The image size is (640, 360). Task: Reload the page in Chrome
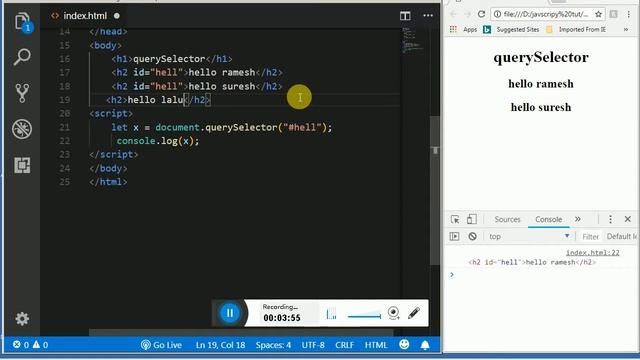(x=482, y=14)
